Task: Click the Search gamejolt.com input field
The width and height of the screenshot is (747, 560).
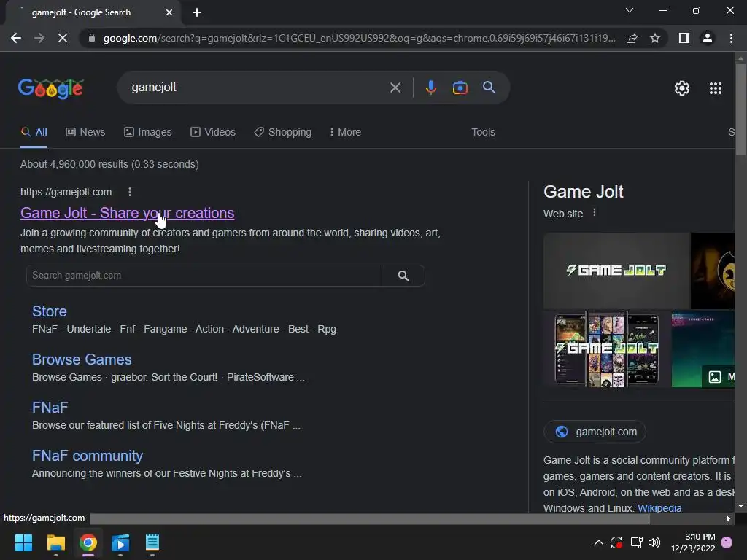Action: point(204,275)
